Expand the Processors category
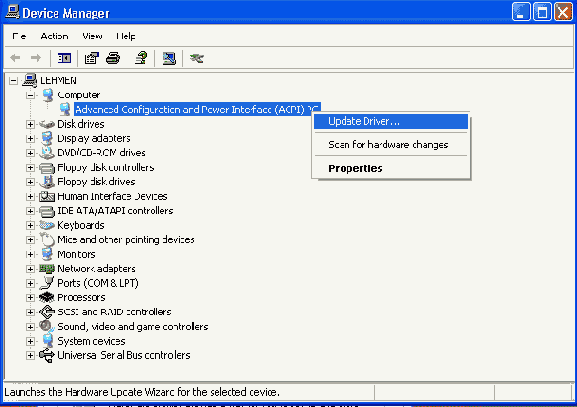 31,297
